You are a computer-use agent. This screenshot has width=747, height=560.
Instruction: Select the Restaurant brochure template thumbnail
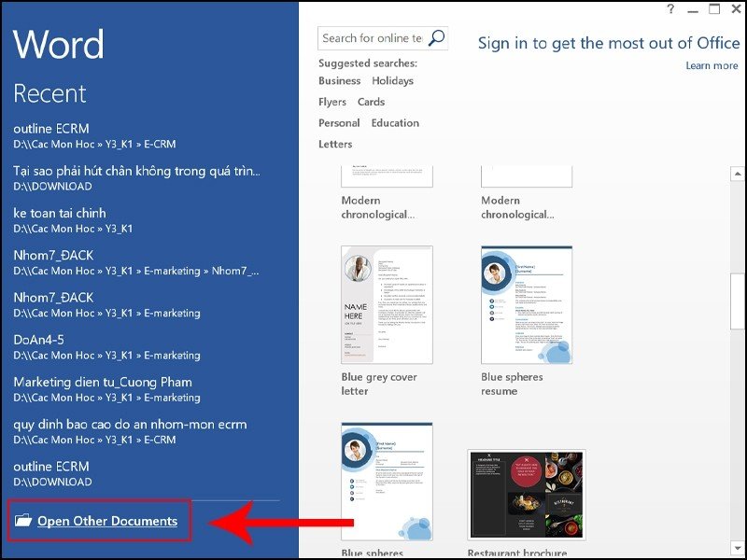point(526,495)
